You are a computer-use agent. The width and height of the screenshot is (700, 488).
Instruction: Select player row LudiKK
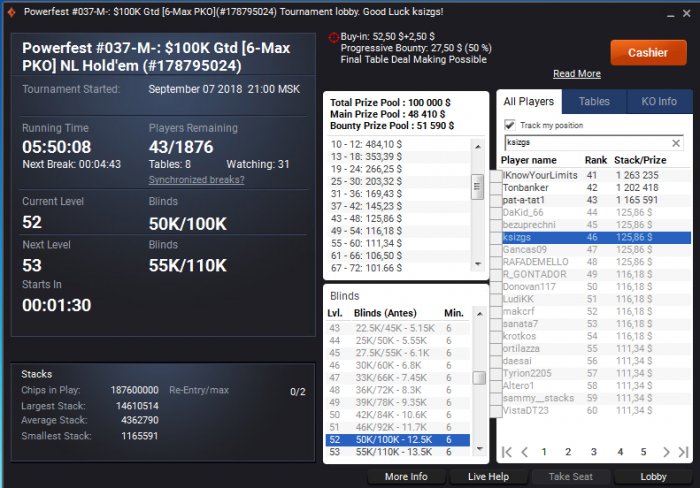pyautogui.click(x=597, y=299)
